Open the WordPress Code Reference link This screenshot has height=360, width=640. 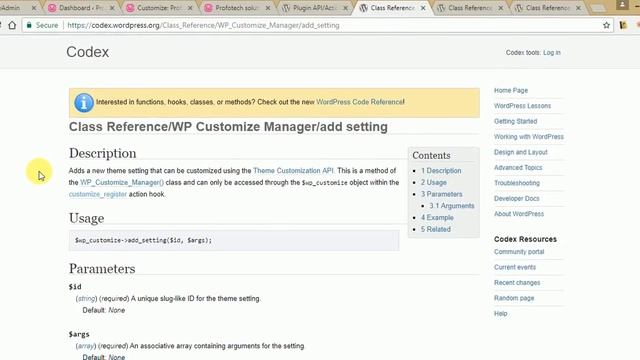tap(360, 102)
